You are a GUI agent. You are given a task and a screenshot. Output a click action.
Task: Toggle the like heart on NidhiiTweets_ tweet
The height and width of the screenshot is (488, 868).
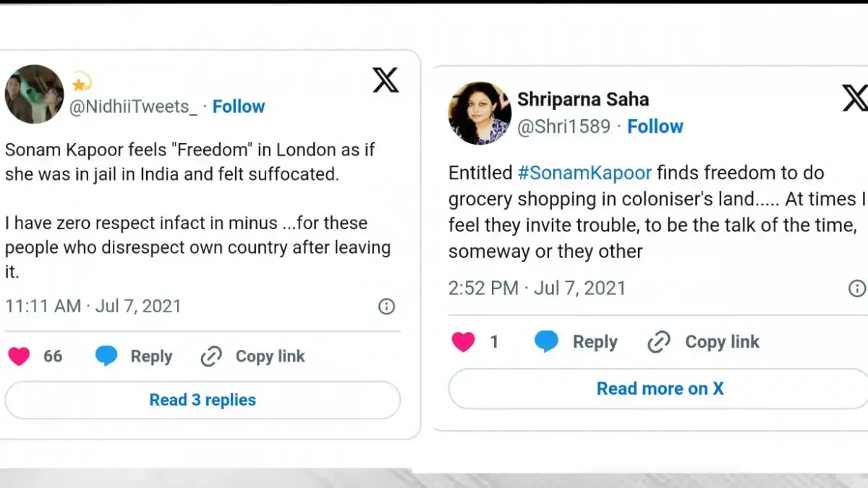19,356
